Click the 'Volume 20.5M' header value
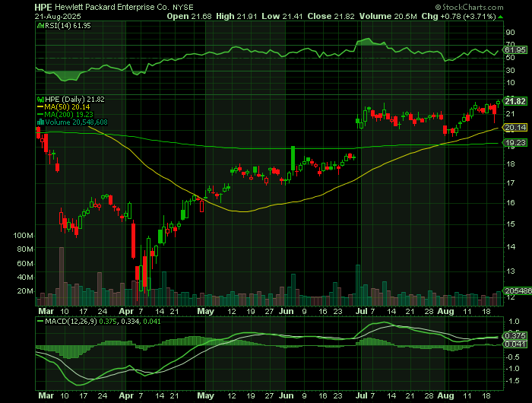This screenshot has height=403, width=532. 388,16
